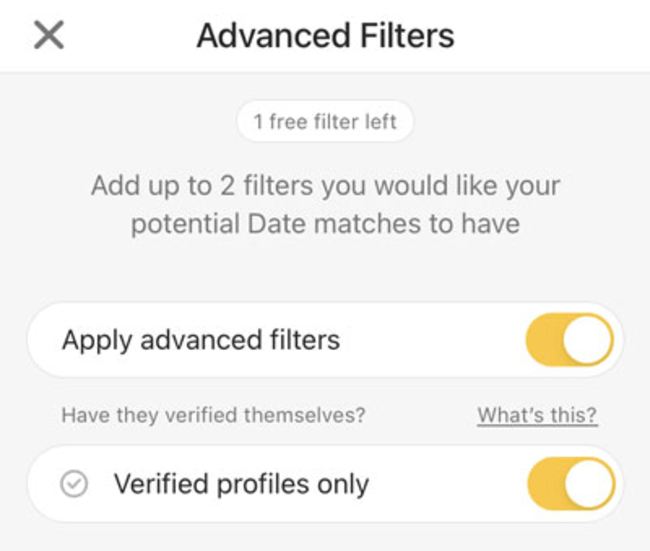Click "Have they verified themselves?" question text
650x551 pixels.
point(213,415)
